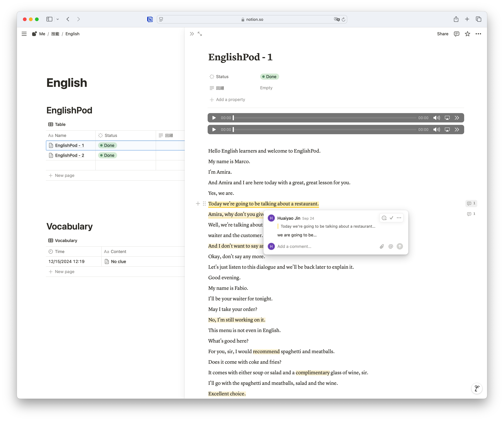
Task: Add new page to EnglishPod table
Action: (61, 175)
